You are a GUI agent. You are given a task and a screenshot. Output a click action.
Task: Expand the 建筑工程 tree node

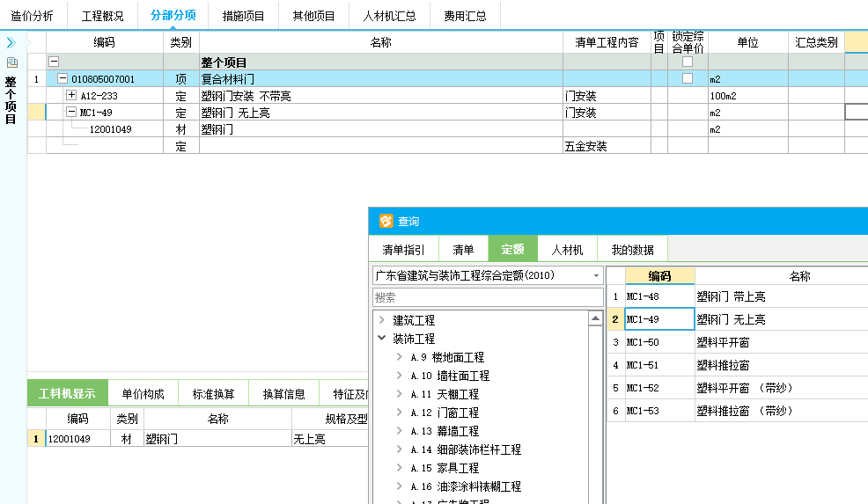[x=381, y=320]
